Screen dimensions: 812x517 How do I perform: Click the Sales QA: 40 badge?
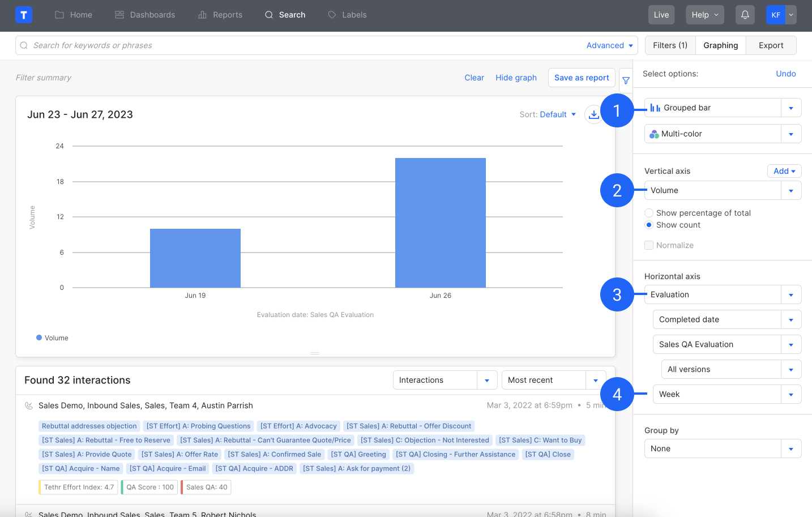(x=206, y=487)
